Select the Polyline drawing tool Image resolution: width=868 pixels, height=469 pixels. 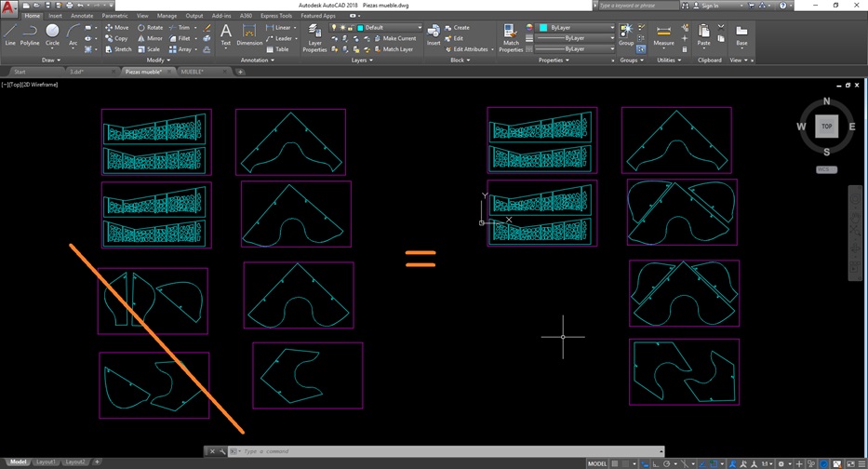click(x=30, y=33)
